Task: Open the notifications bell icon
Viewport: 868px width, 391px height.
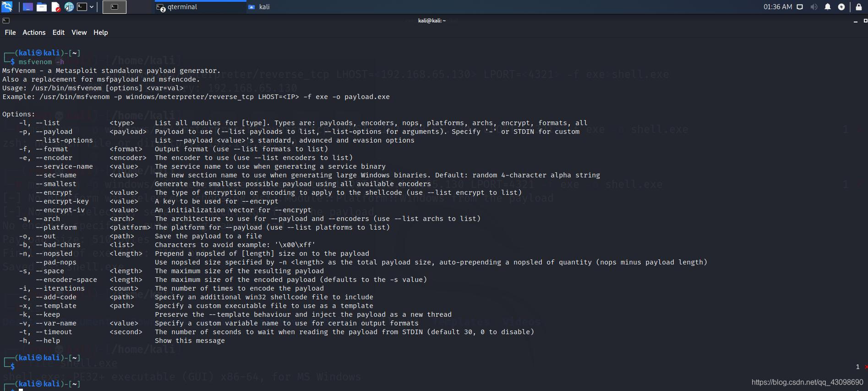Action: point(828,7)
